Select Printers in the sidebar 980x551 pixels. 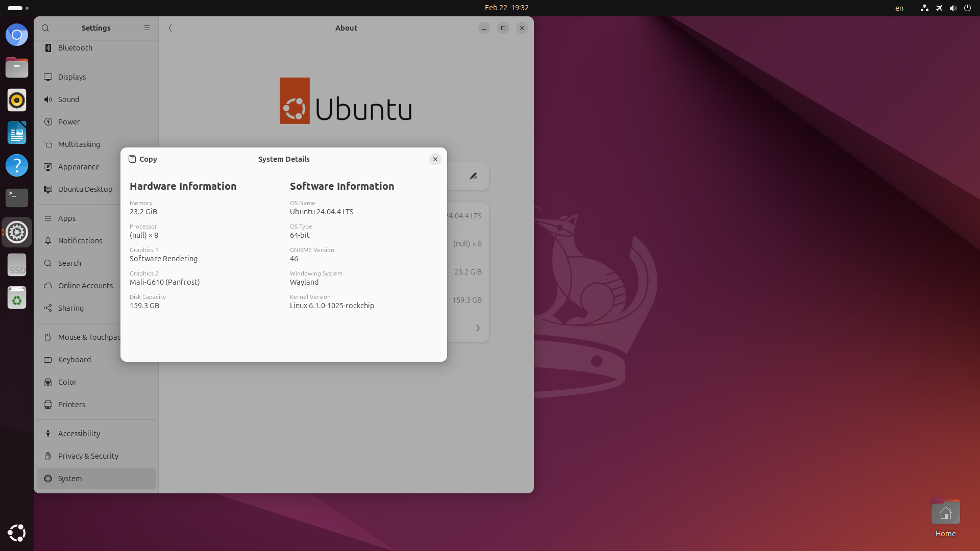click(x=72, y=405)
